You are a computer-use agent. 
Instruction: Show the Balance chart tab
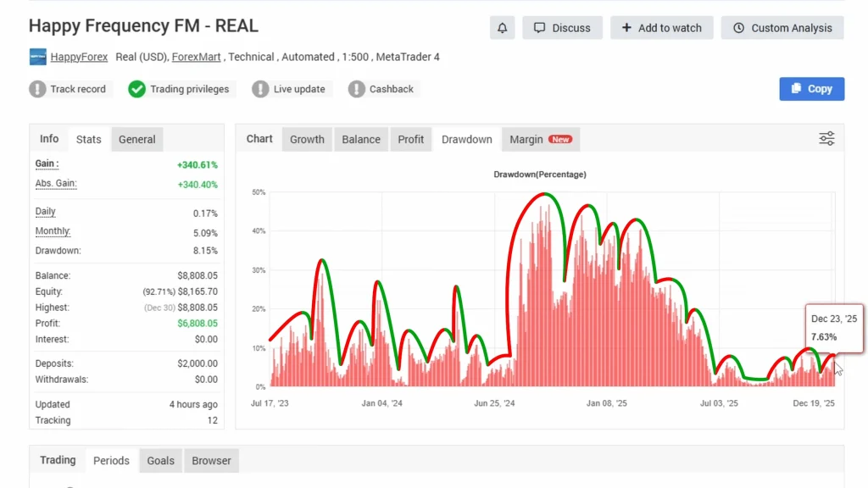[x=361, y=140]
